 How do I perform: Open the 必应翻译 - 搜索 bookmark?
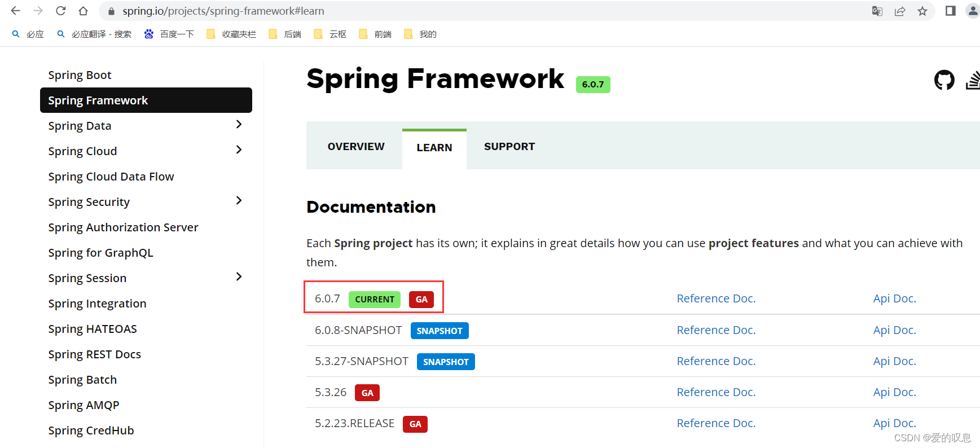[94, 34]
